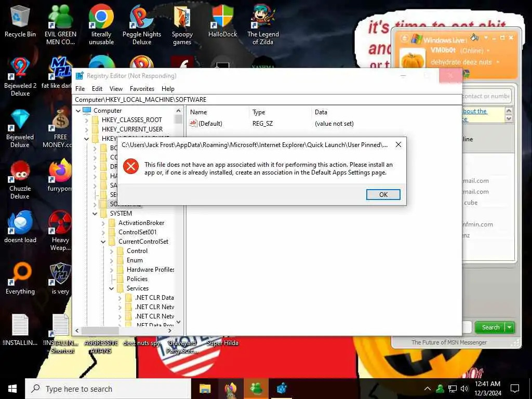This screenshot has height=399, width=532.
Task: Open the Edit menu in Registry Editor
Action: [97, 89]
